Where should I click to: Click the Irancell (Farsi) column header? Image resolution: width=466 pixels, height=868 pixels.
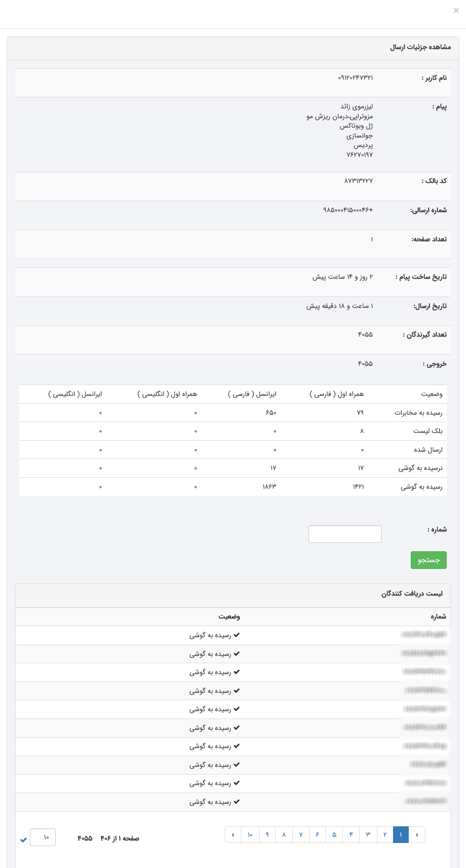[x=252, y=394]
